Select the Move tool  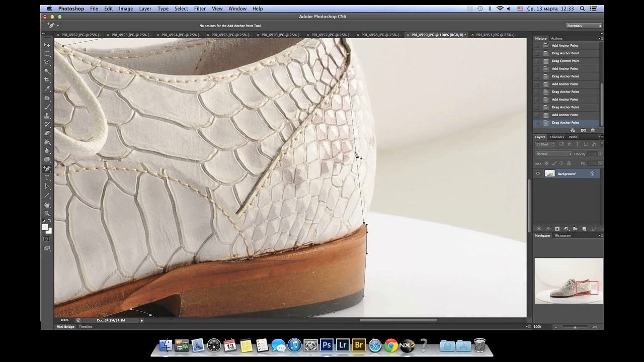(47, 45)
